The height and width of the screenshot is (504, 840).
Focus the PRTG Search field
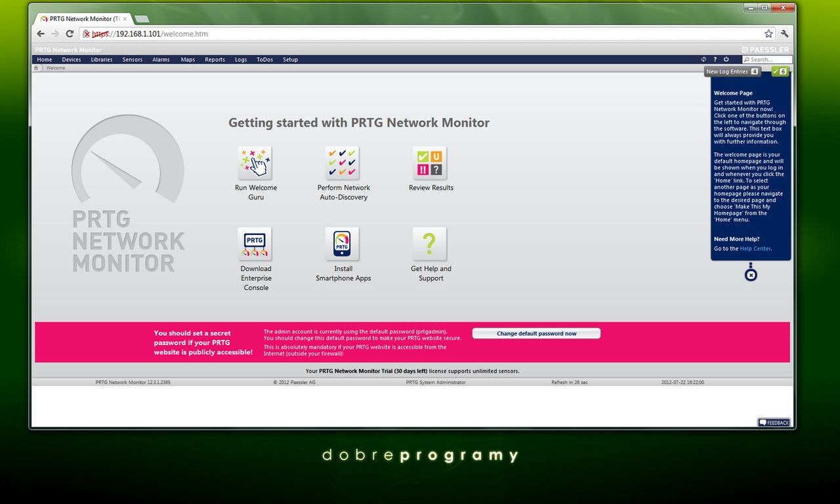click(x=767, y=60)
